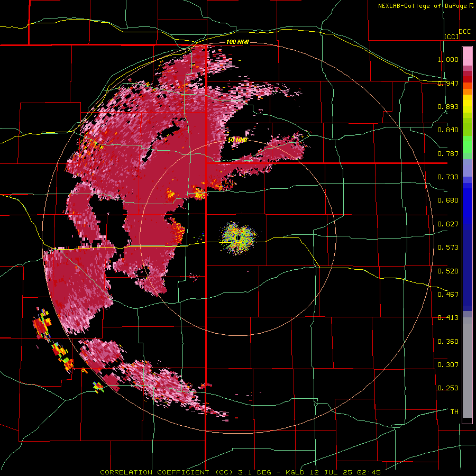476x476 pixels.
Task: Select the 0.573 scale value
Action: click(448, 248)
